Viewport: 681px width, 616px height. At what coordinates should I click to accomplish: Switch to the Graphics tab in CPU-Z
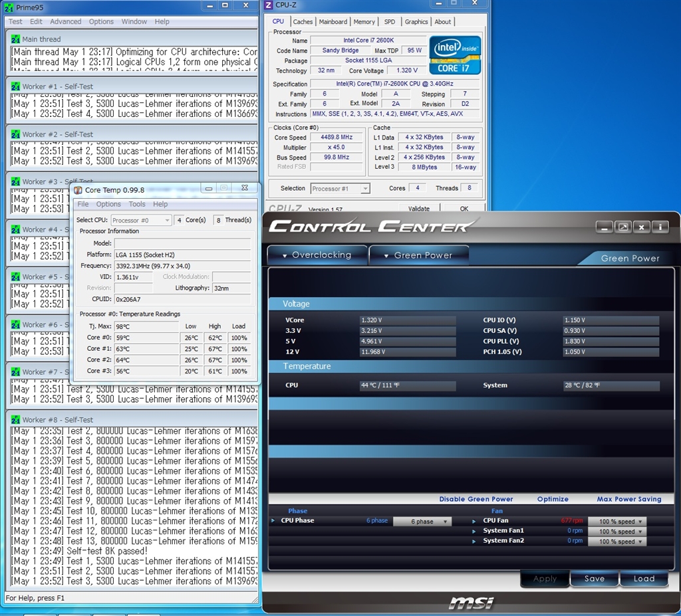coord(416,22)
